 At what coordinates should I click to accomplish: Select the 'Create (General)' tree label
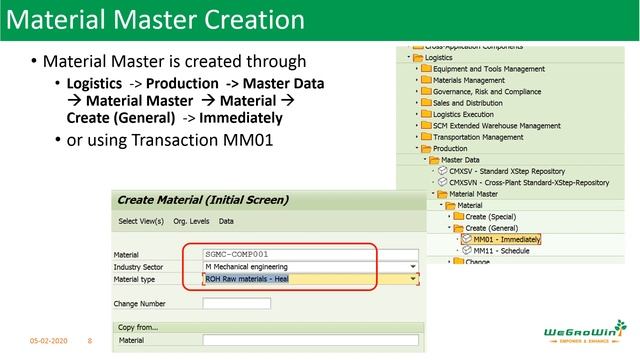491,228
